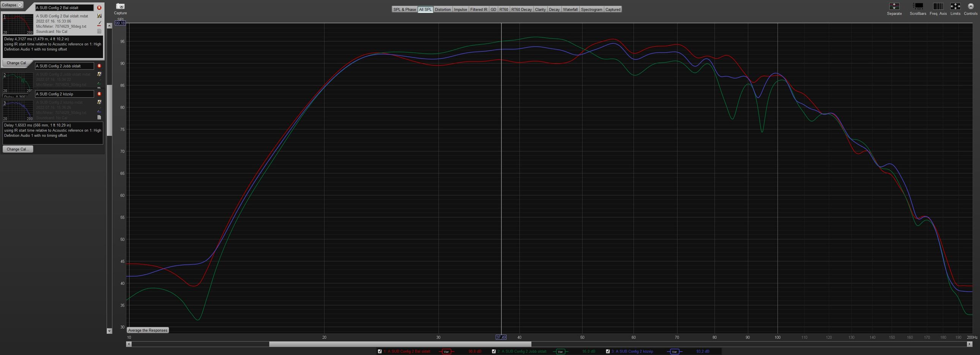Change trace colour for közép measurement
Image resolution: width=980 pixels, height=355 pixels.
click(x=99, y=110)
